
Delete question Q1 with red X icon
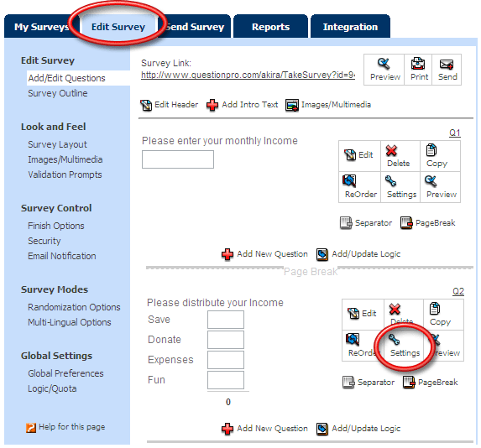(x=391, y=150)
